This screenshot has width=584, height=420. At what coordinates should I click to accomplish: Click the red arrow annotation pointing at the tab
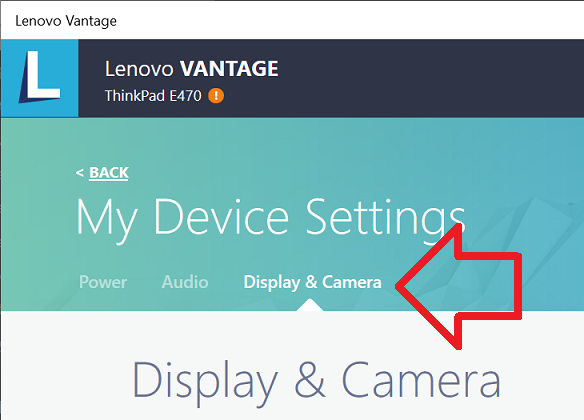pyautogui.click(x=458, y=286)
